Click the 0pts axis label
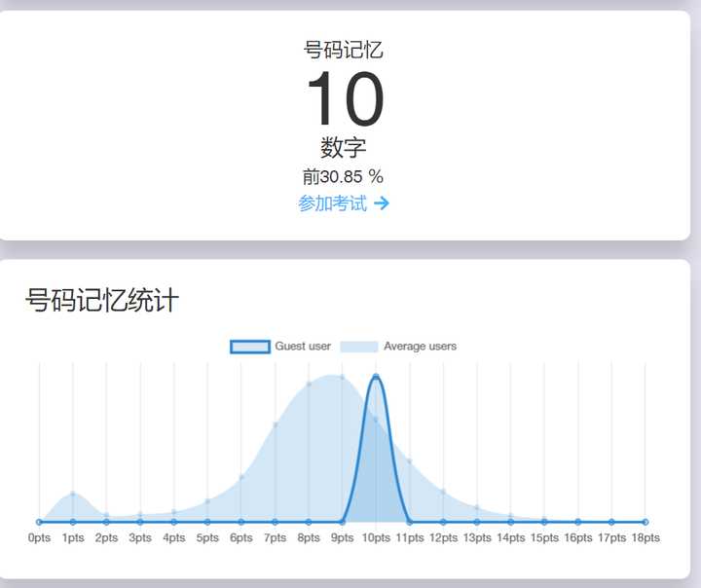 click(x=39, y=537)
